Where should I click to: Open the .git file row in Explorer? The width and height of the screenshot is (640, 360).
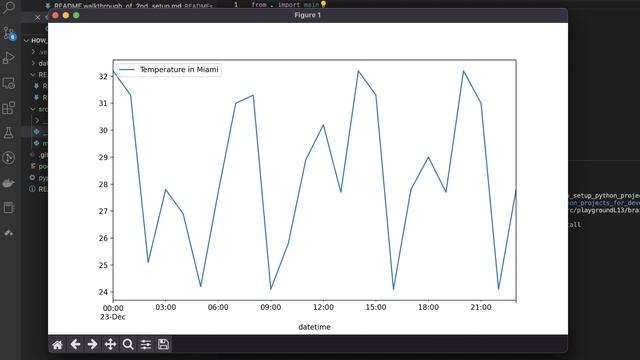(x=39, y=155)
